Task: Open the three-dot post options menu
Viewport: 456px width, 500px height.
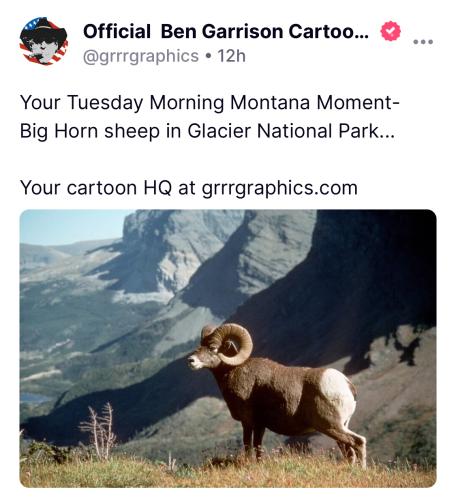Action: pos(423,42)
